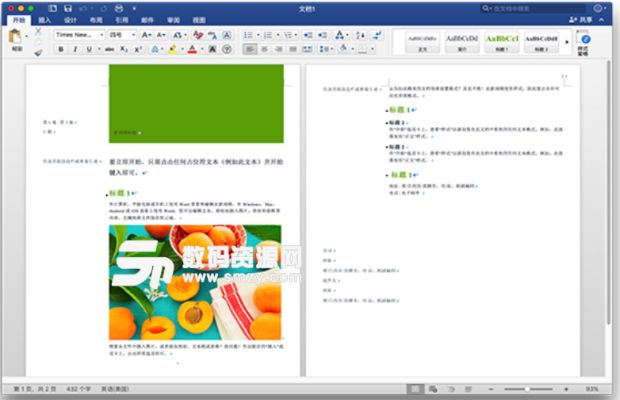Switch to the 插入 (Insert) tab
This screenshot has width=620, height=400.
point(44,20)
